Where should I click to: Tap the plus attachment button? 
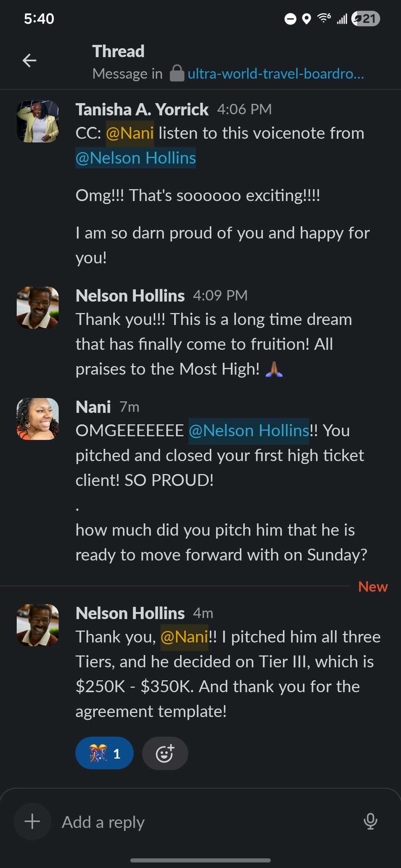click(x=32, y=821)
